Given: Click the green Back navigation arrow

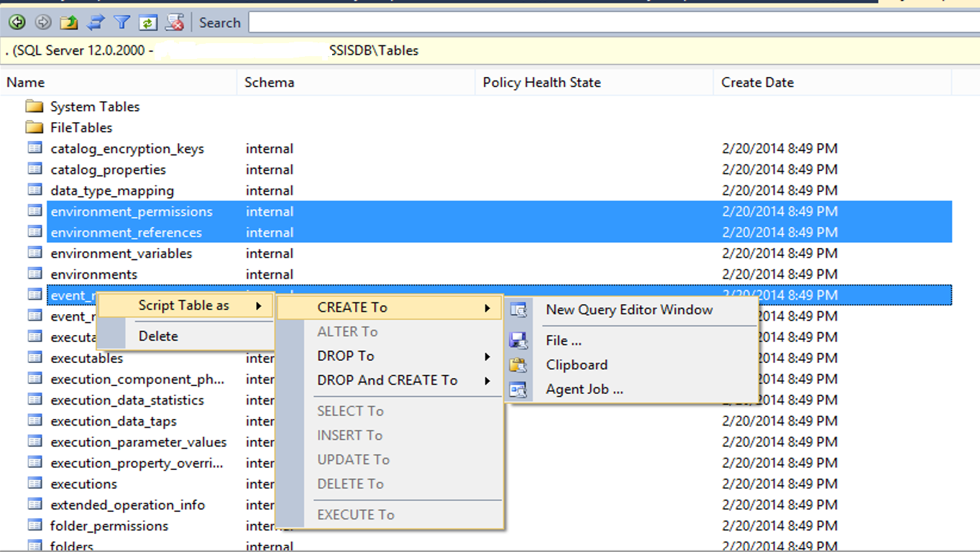Looking at the screenshot, I should click(x=17, y=22).
